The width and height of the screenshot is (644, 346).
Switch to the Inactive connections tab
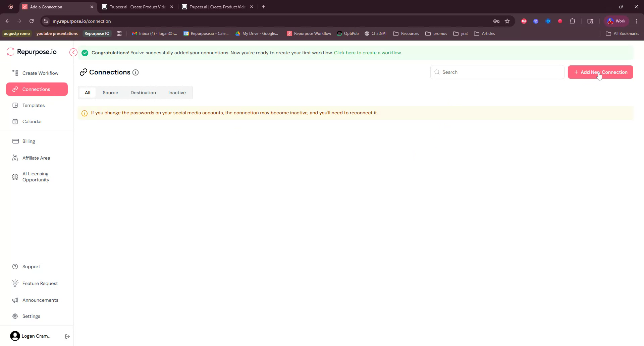pyautogui.click(x=177, y=93)
